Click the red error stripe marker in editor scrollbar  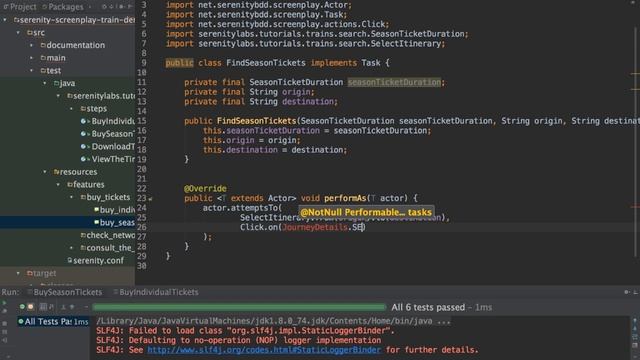coord(635,207)
